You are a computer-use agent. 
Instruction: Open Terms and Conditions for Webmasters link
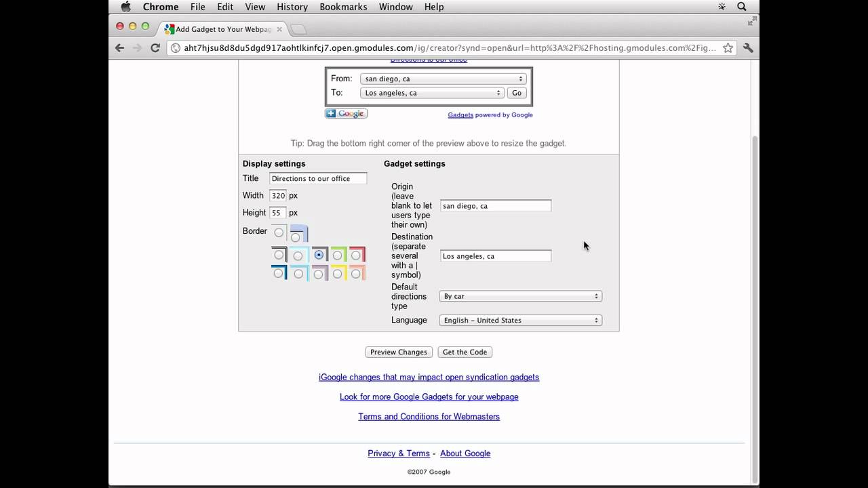tap(429, 416)
